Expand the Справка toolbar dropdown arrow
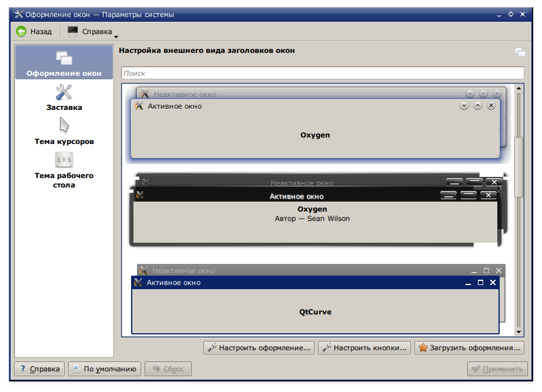The image size is (542, 392). click(x=116, y=35)
